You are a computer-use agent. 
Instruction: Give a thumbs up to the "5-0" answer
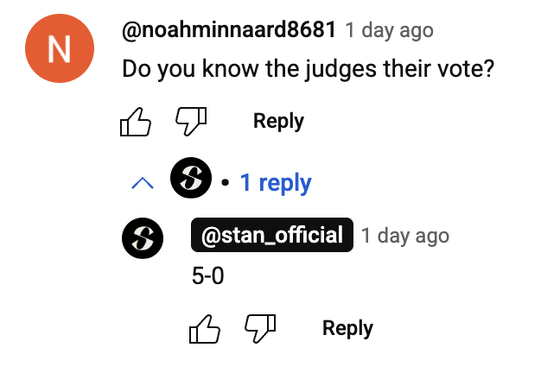point(204,329)
